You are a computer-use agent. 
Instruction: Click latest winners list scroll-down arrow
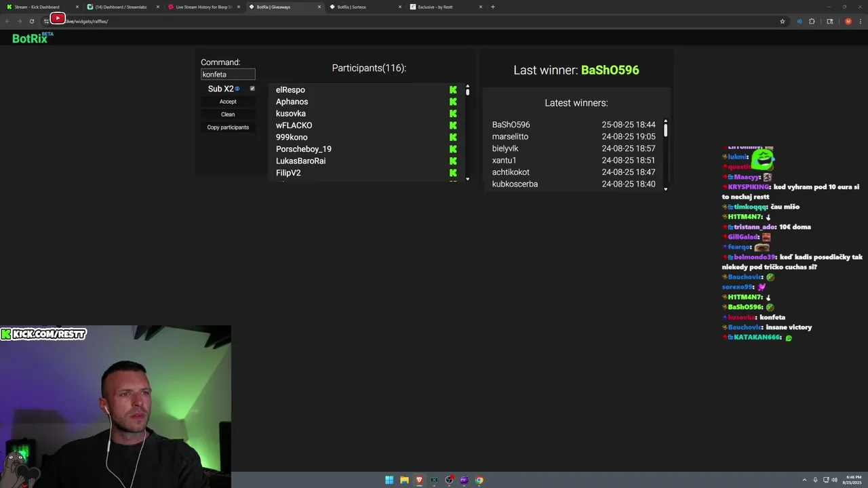coord(665,188)
